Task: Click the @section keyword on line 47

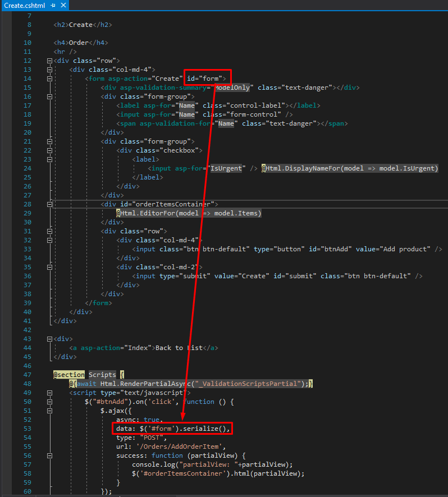Action: tap(69, 375)
